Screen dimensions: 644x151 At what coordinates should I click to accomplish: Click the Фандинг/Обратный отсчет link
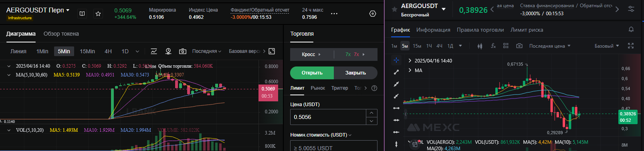(260, 10)
